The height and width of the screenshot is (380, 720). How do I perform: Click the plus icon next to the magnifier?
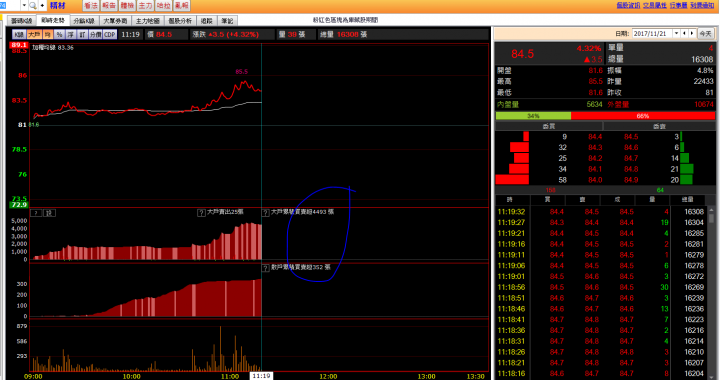(x=42, y=6)
